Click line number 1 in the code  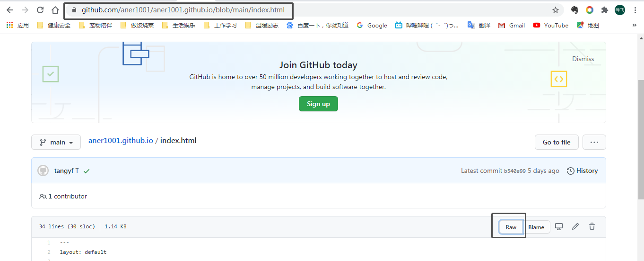click(48, 243)
